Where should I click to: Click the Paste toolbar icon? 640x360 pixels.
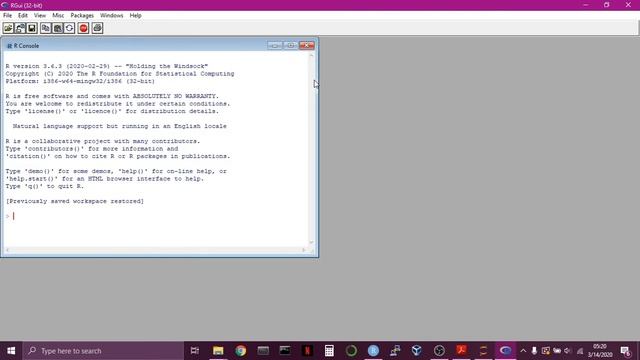pos(58,28)
